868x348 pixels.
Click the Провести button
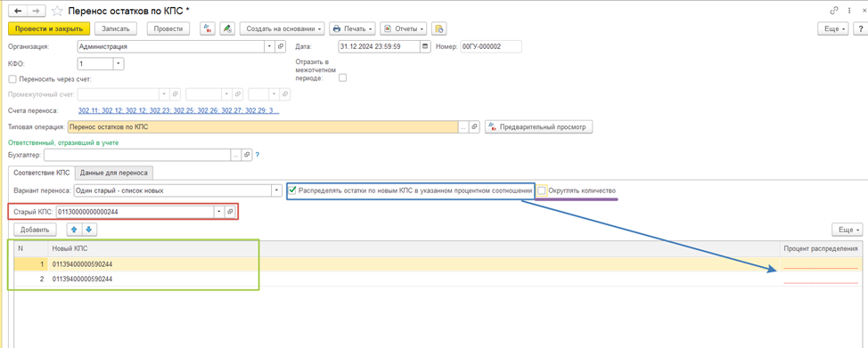tap(168, 28)
